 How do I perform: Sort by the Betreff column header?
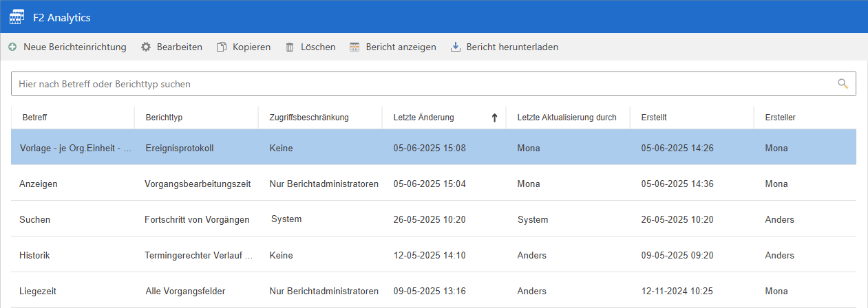34,118
